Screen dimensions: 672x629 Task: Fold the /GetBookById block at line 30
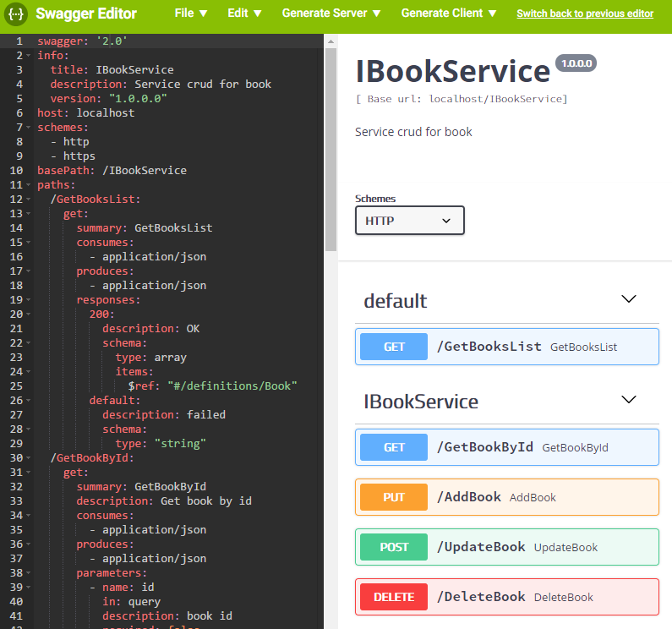28,458
